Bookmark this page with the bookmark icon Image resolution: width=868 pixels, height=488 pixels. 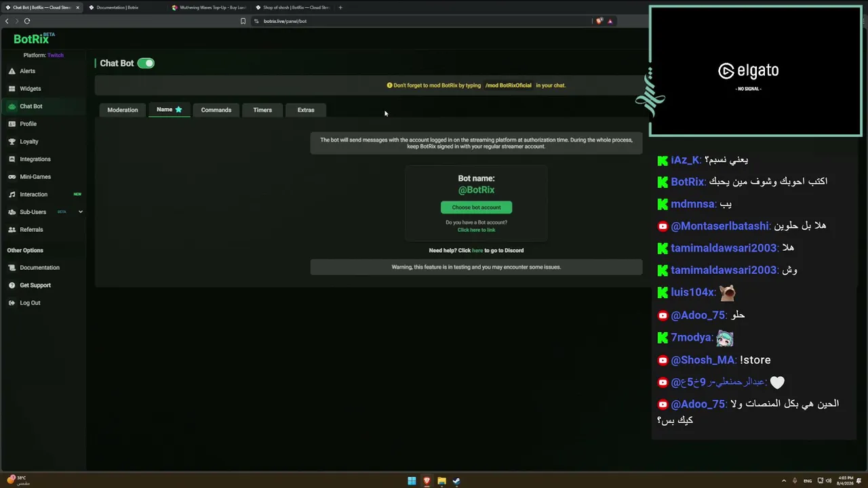tap(243, 21)
